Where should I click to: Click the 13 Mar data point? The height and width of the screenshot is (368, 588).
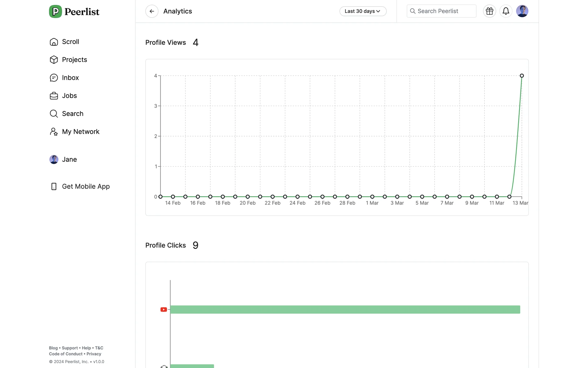pos(522,76)
